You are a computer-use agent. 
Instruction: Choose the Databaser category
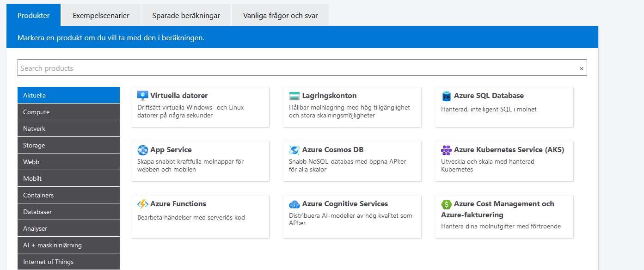[x=68, y=212]
